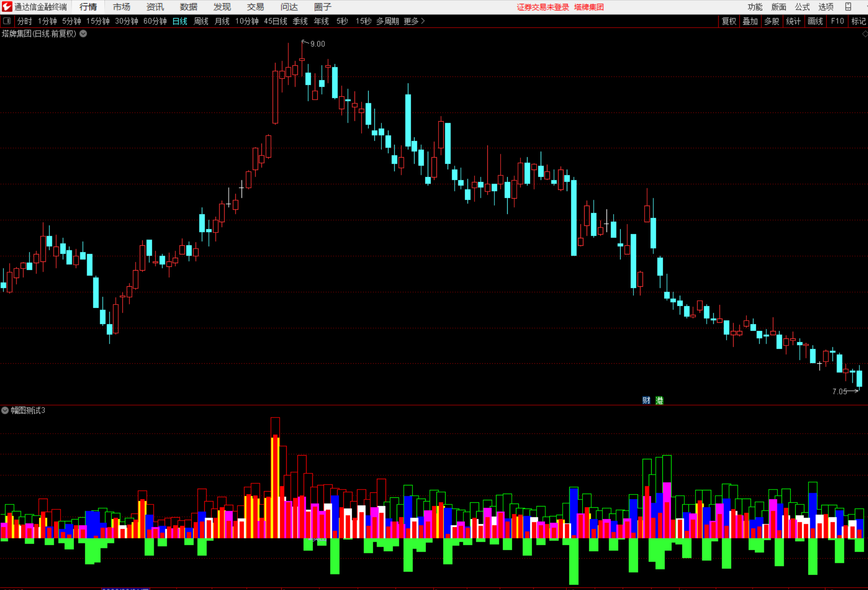Image resolution: width=868 pixels, height=590 pixels.
Task: Click the 画线 drawing tools button
Action: (815, 21)
